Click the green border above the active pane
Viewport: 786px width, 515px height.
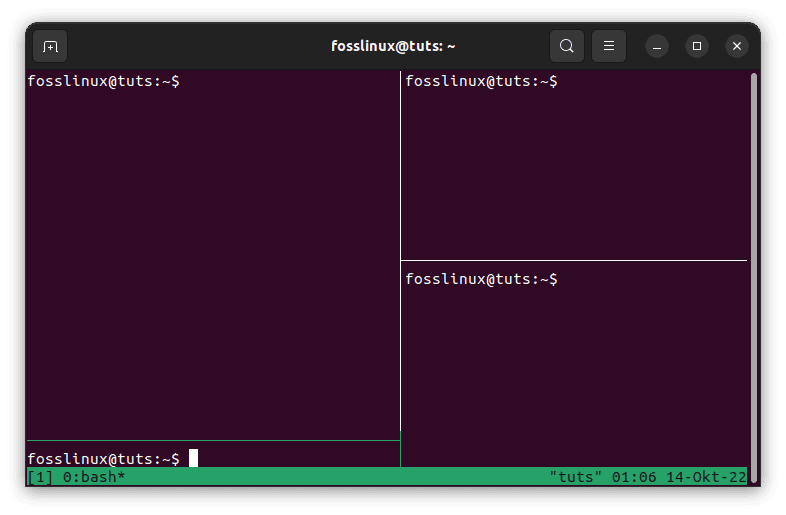coord(212,440)
